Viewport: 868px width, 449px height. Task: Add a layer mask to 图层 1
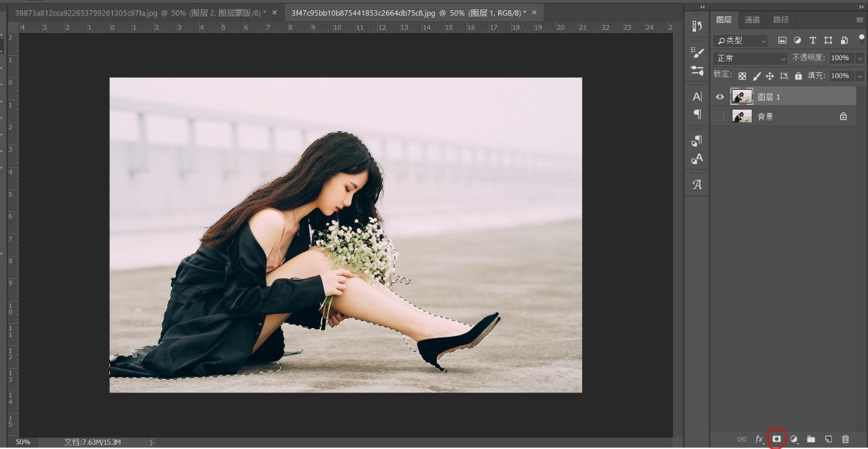[775, 439]
